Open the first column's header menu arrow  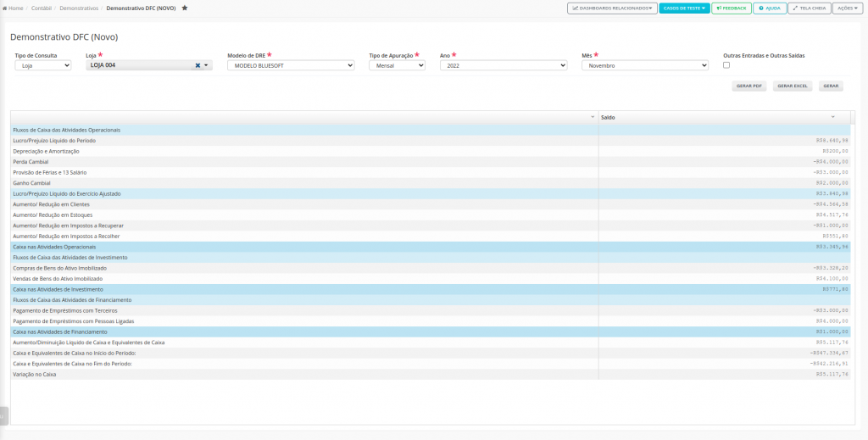592,117
